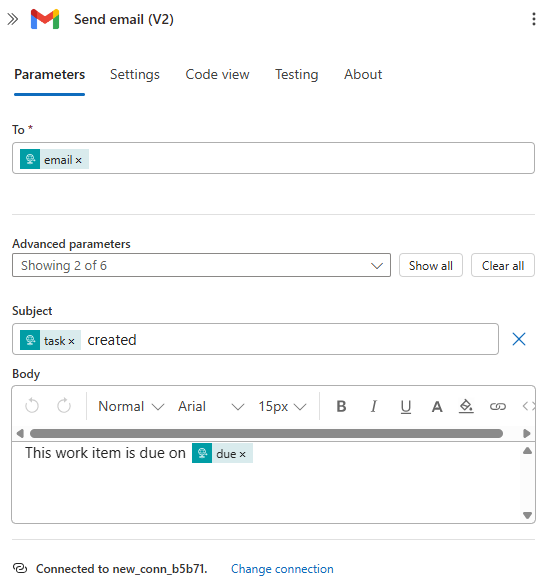
Task: Click the horizontal toolbar scrollbar thumb
Action: (266, 433)
